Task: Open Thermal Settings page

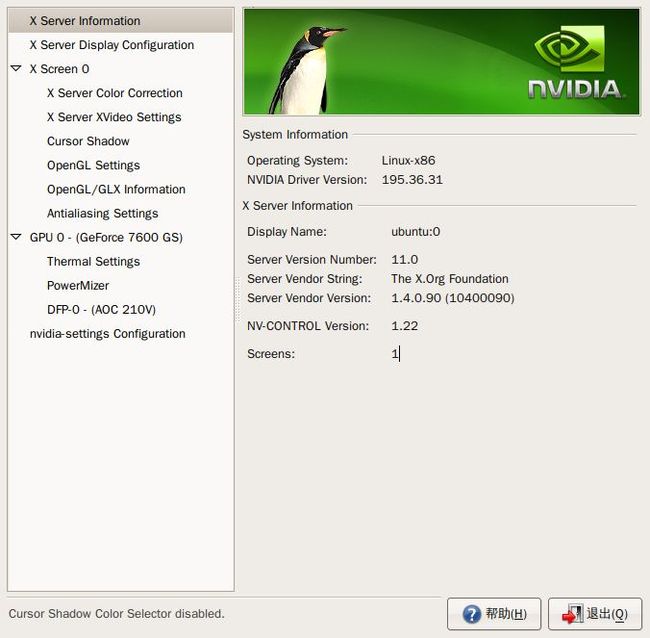Action: 93,261
